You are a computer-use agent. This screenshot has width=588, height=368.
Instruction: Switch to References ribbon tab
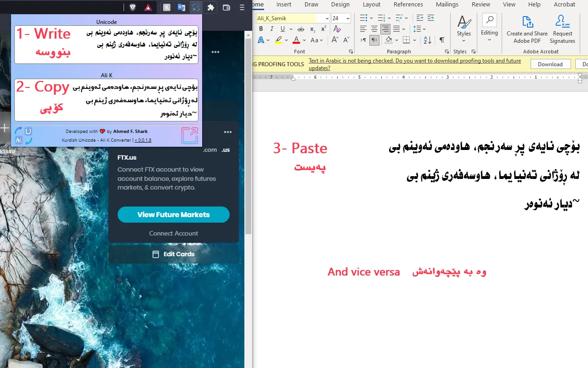pyautogui.click(x=408, y=5)
